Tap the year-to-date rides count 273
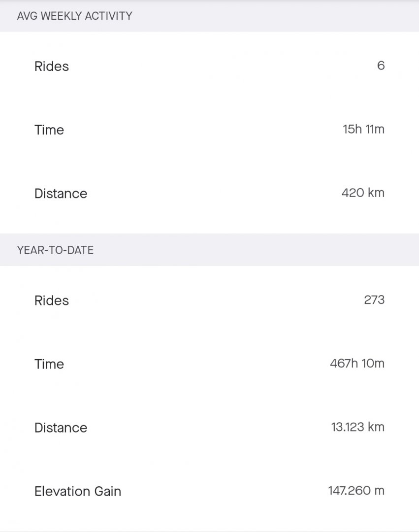This screenshot has height=532, width=419. point(374,299)
